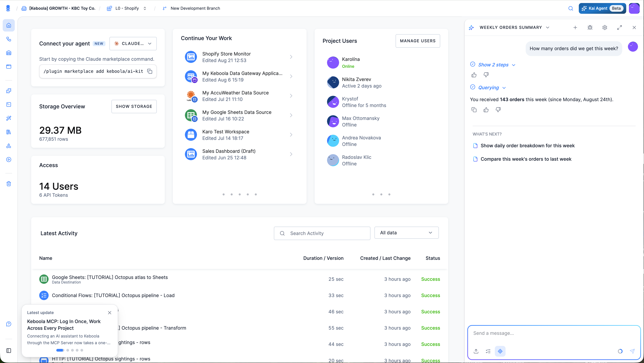Select second dot in Latest update carousel
The width and height of the screenshot is (644, 363).
(68, 350)
